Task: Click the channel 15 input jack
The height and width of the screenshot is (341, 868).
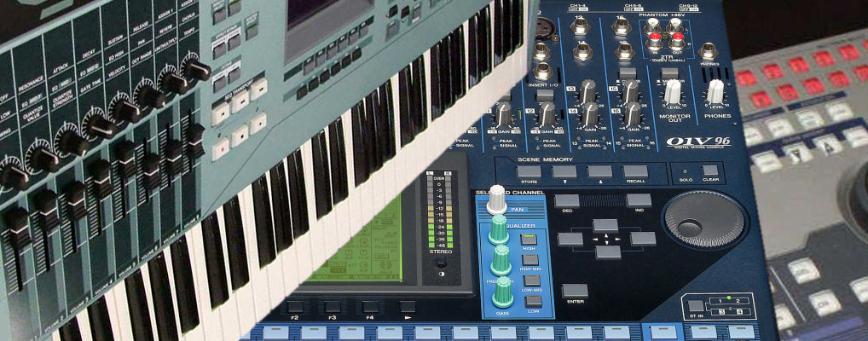Action: point(622,26)
